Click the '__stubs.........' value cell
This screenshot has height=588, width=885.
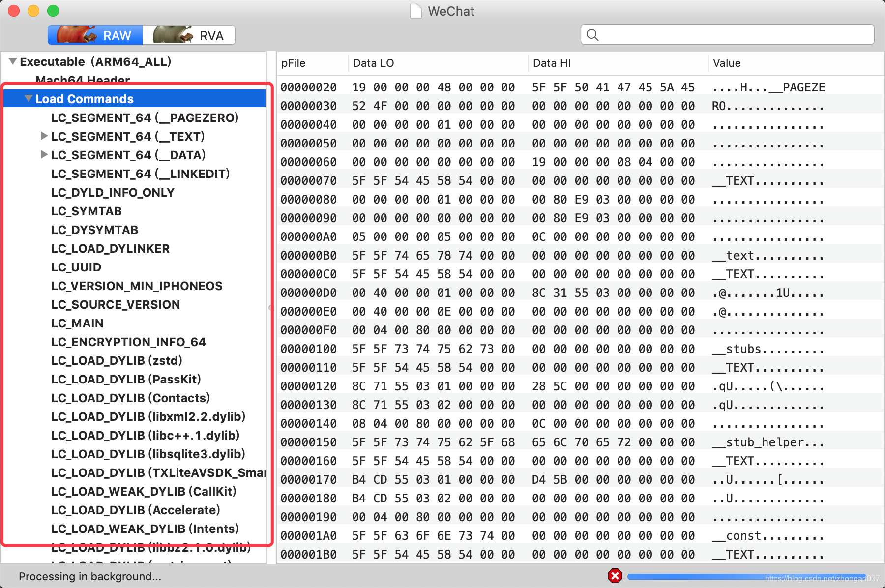pyautogui.click(x=768, y=349)
